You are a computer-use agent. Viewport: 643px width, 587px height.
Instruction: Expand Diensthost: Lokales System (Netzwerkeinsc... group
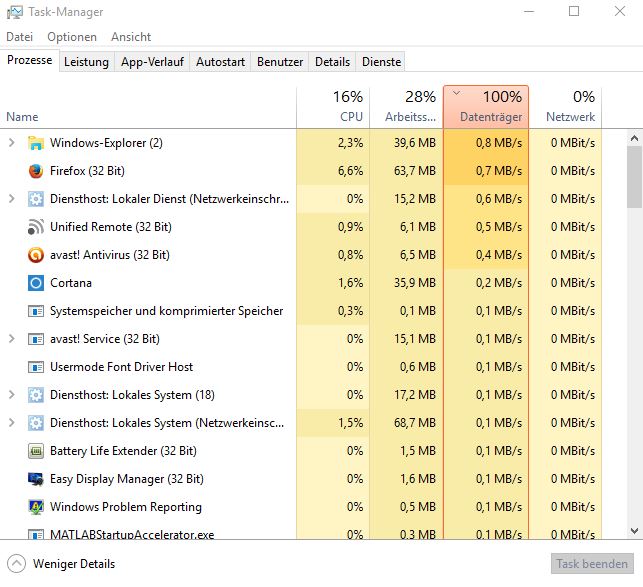click(x=11, y=423)
